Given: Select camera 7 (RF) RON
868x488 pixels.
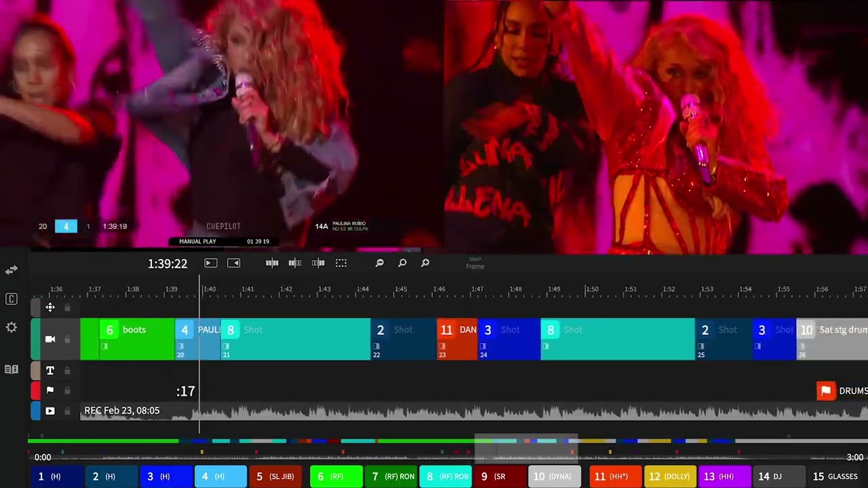Looking at the screenshot, I should coord(391,476).
